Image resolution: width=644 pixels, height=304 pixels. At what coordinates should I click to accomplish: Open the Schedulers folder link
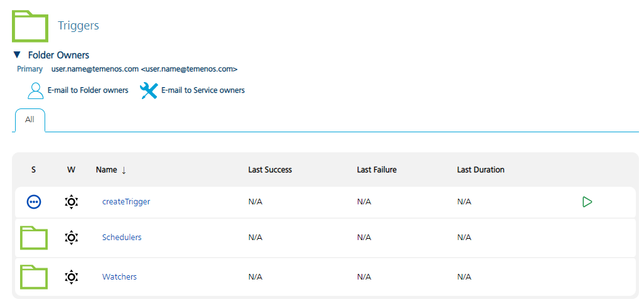pos(122,238)
